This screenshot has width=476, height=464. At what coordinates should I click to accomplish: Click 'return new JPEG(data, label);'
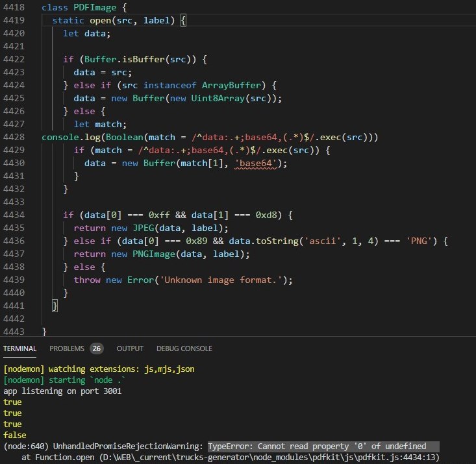[x=151, y=228]
